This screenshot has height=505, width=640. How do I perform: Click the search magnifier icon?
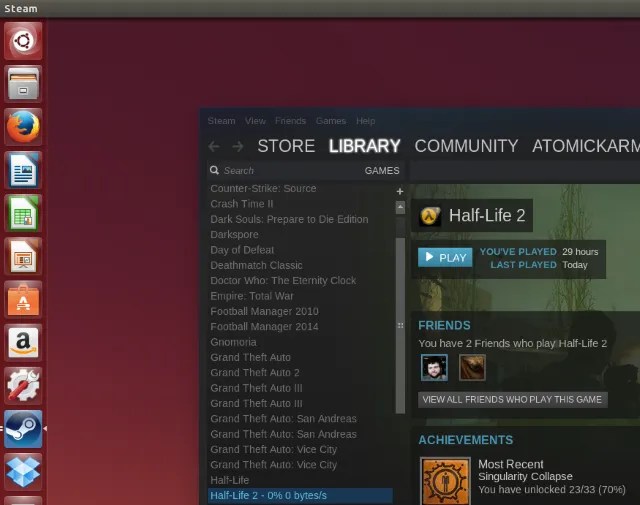[215, 170]
